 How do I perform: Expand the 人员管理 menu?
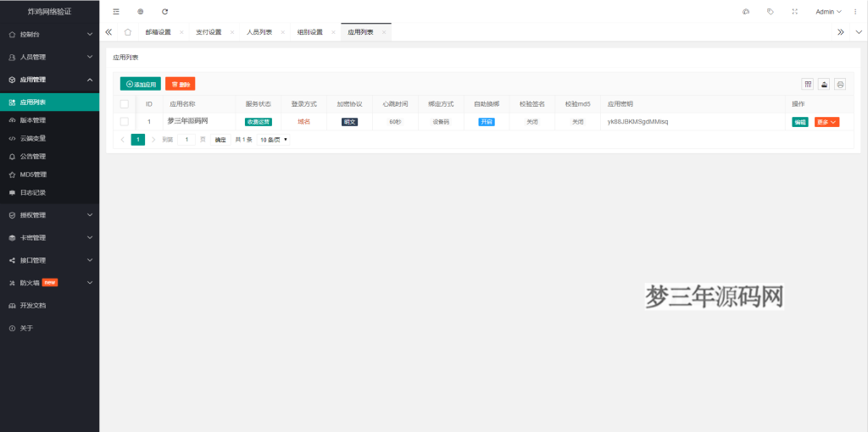click(50, 57)
